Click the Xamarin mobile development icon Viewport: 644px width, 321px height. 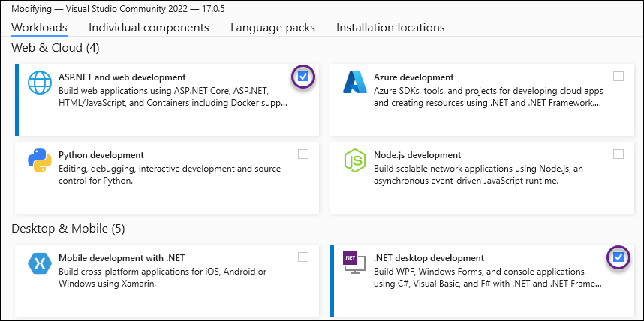(39, 263)
